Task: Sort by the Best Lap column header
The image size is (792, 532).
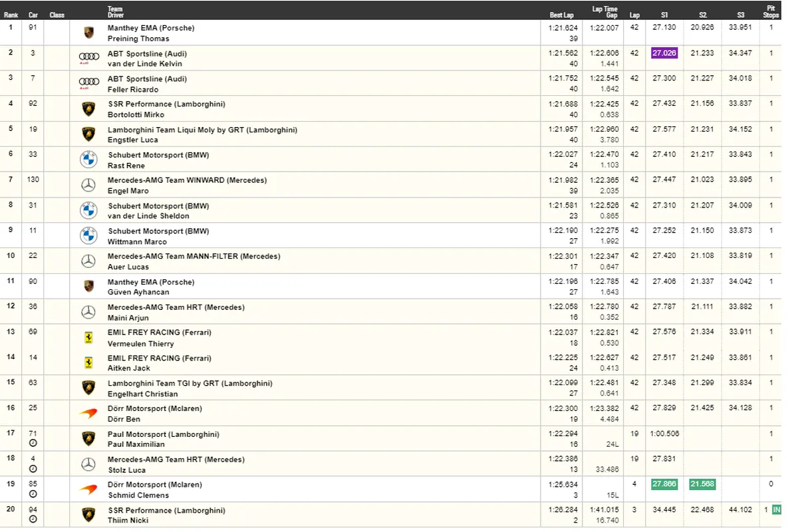Action: click(561, 15)
